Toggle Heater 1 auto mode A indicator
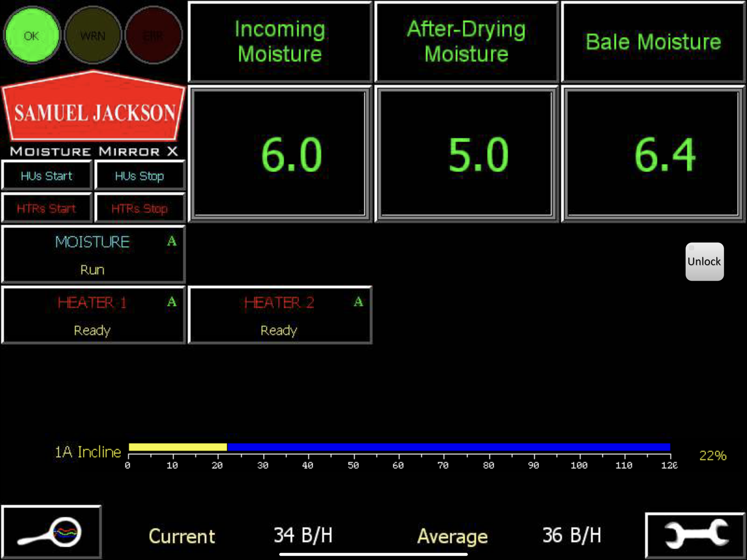The width and height of the screenshot is (747, 560). click(172, 302)
